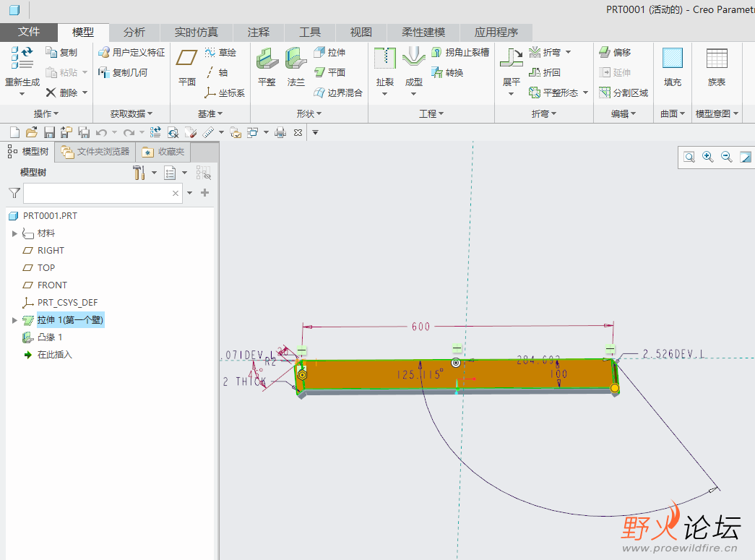Viewport: 755px width, 560px height.
Task: Select the Flat wall (平整) tool
Action: click(x=267, y=67)
